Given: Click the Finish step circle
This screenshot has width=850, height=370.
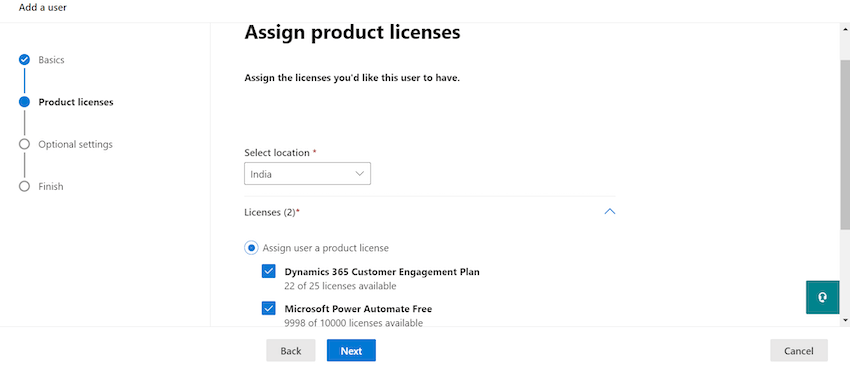Looking at the screenshot, I should coord(24,186).
